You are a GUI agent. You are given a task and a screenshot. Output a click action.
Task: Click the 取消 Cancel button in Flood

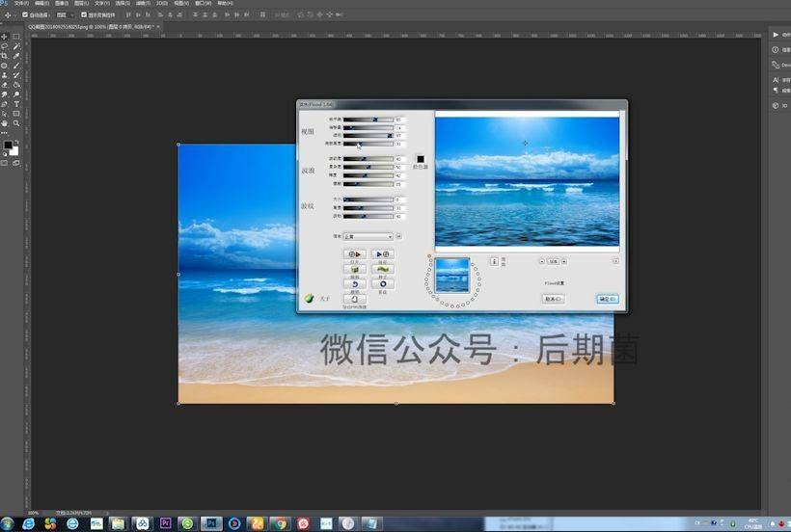[553, 299]
